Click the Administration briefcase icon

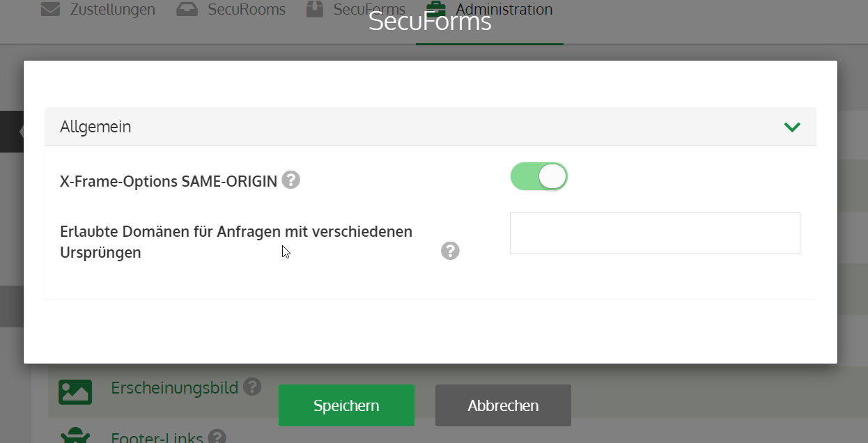click(435, 10)
